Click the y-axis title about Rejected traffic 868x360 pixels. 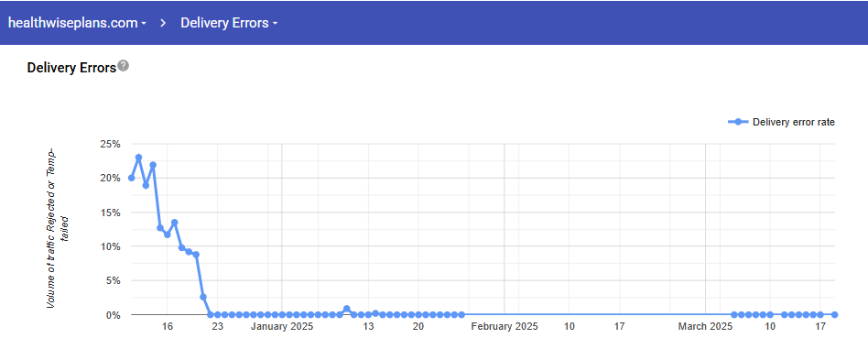point(58,228)
